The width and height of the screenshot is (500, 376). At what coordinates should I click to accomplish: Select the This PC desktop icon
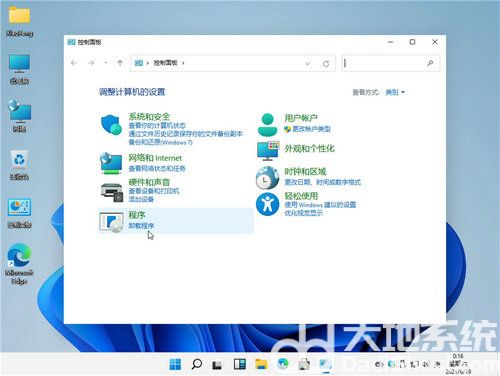click(x=19, y=69)
